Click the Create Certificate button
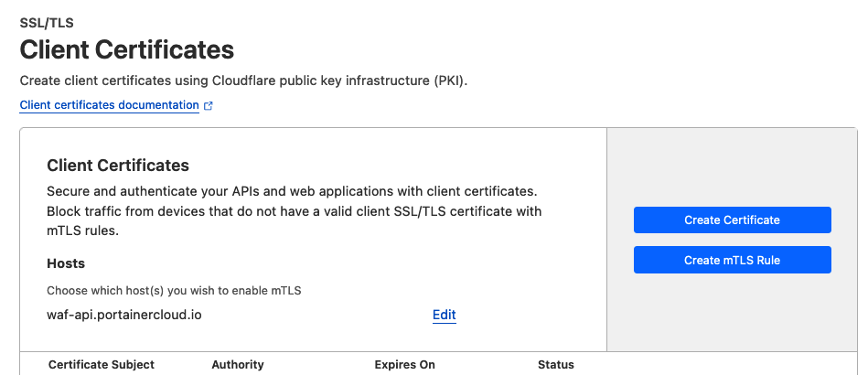 click(x=732, y=220)
